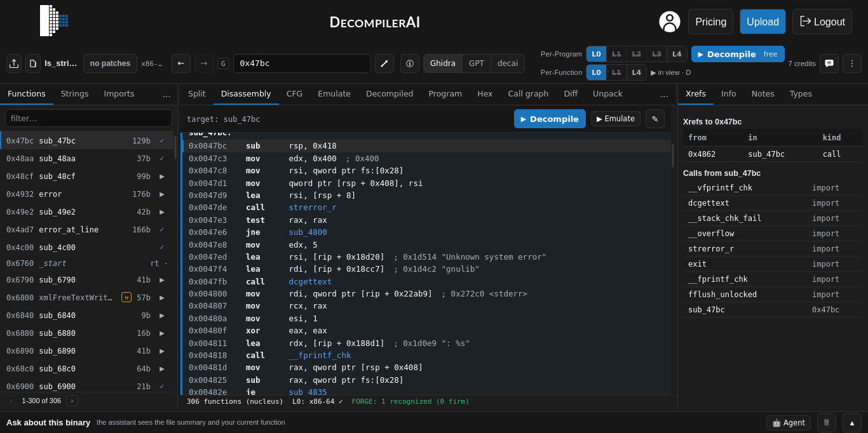Follow the sub_4800 jump link
868x433 pixels.
pyautogui.click(x=308, y=232)
